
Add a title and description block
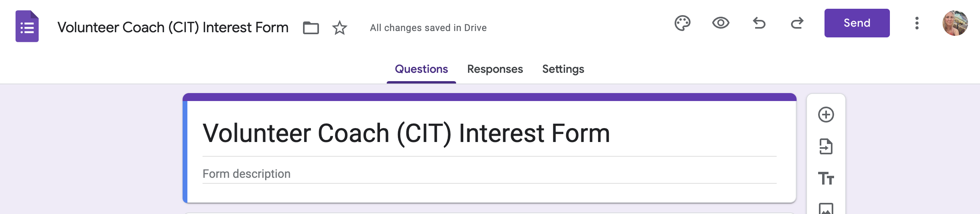pos(826,178)
